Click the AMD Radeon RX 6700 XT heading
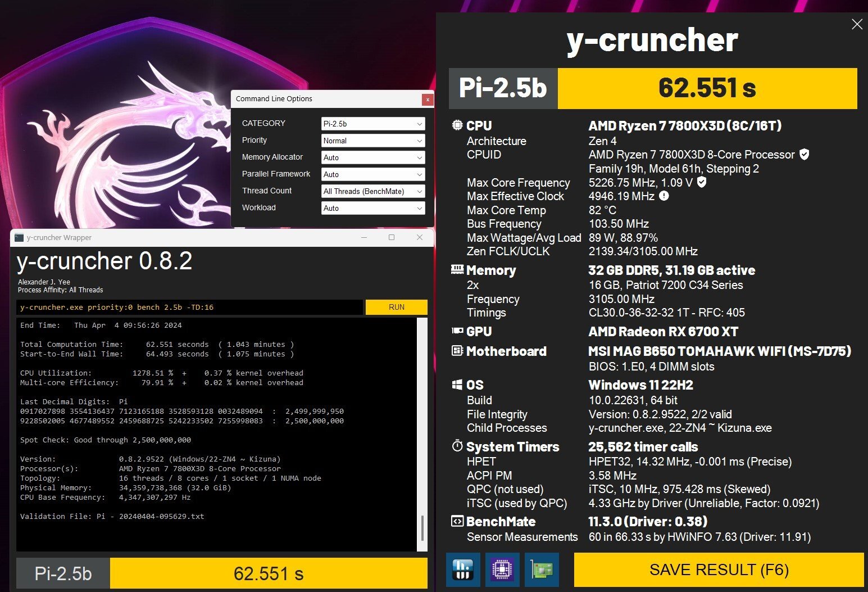Viewport: 868px width, 592px height. 663,331
